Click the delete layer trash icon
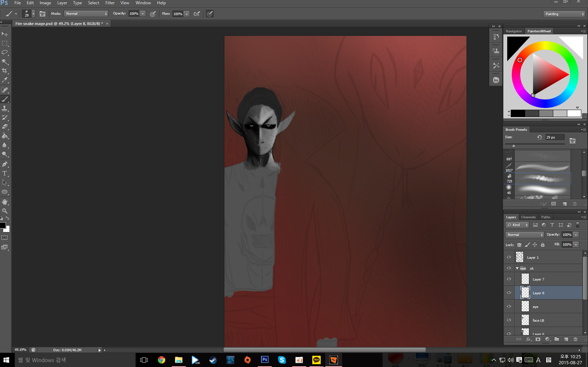The image size is (588, 367). click(575, 339)
